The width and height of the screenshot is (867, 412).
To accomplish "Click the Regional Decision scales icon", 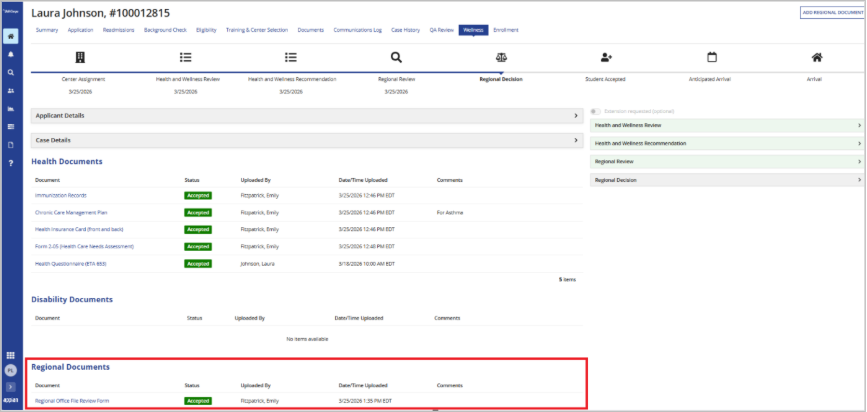I will (x=502, y=58).
